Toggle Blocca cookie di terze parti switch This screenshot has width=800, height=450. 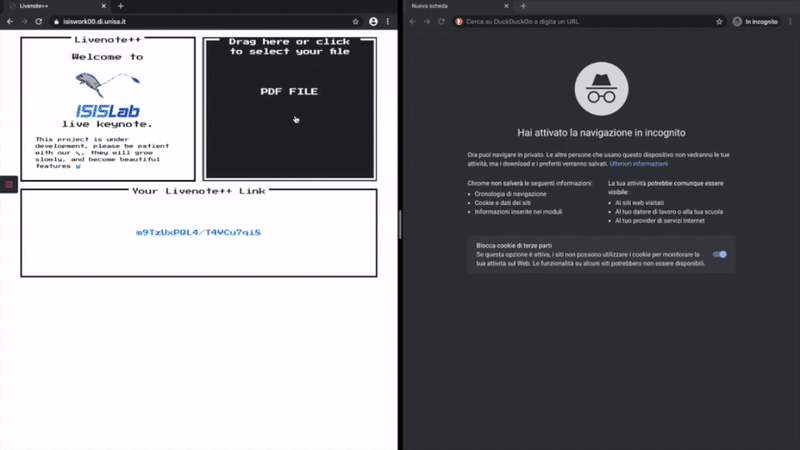coord(719,254)
